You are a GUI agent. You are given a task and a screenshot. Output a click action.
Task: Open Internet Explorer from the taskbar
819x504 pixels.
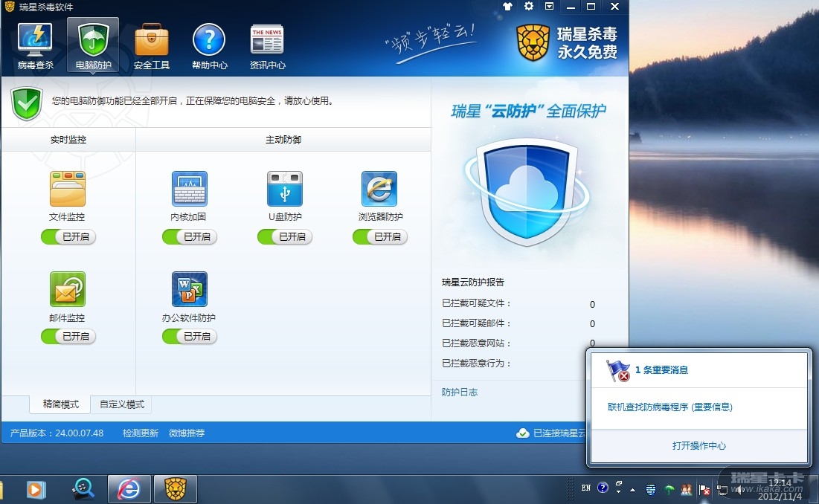tap(129, 489)
